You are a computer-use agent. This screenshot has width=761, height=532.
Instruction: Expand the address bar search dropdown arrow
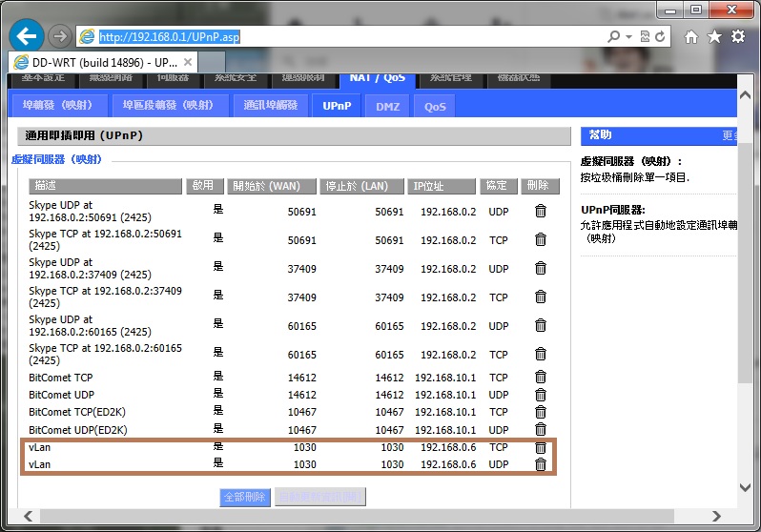click(628, 37)
